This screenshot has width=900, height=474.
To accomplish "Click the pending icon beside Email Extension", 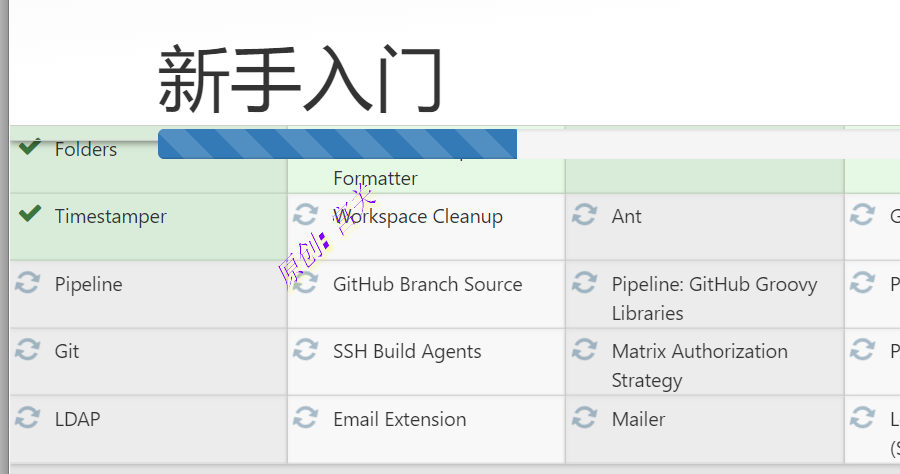I will [306, 418].
